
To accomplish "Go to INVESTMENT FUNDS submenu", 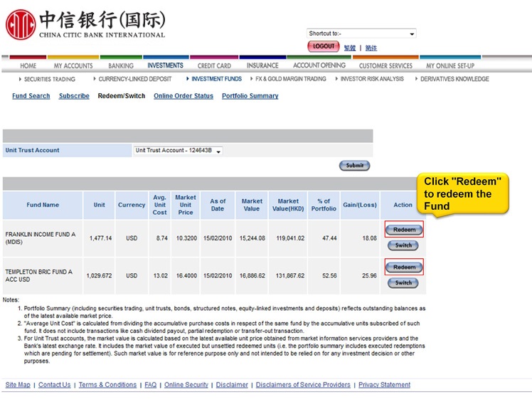I will (216, 79).
